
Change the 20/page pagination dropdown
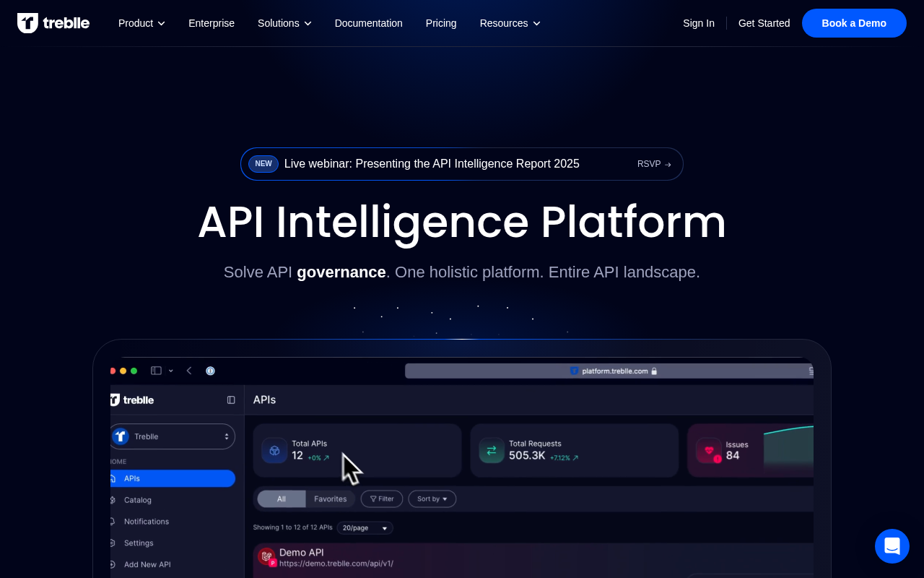[365, 528]
